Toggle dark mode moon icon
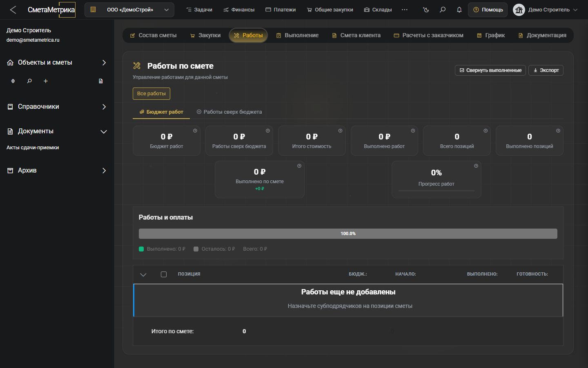This screenshot has width=588, height=368. [x=426, y=10]
